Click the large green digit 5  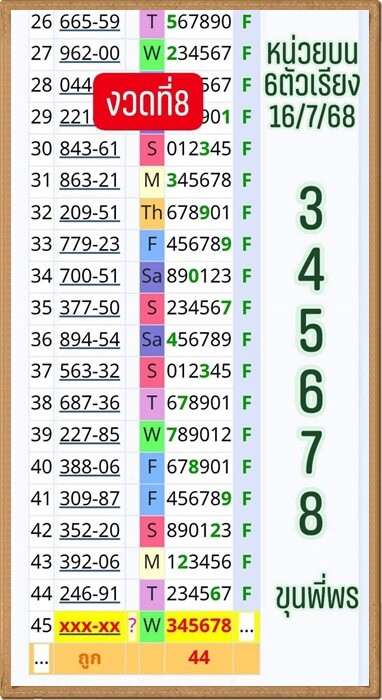(x=311, y=330)
